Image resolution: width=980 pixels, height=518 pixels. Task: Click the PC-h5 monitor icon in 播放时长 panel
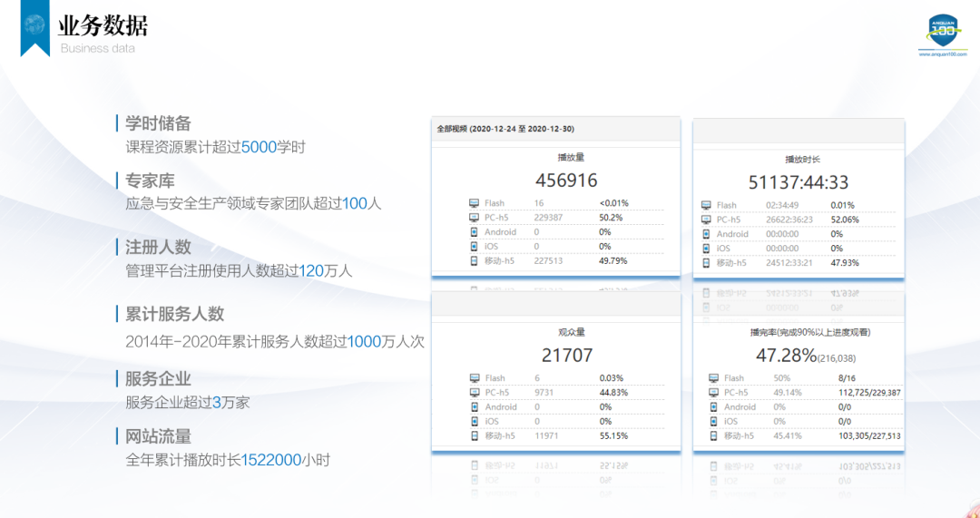(706, 220)
